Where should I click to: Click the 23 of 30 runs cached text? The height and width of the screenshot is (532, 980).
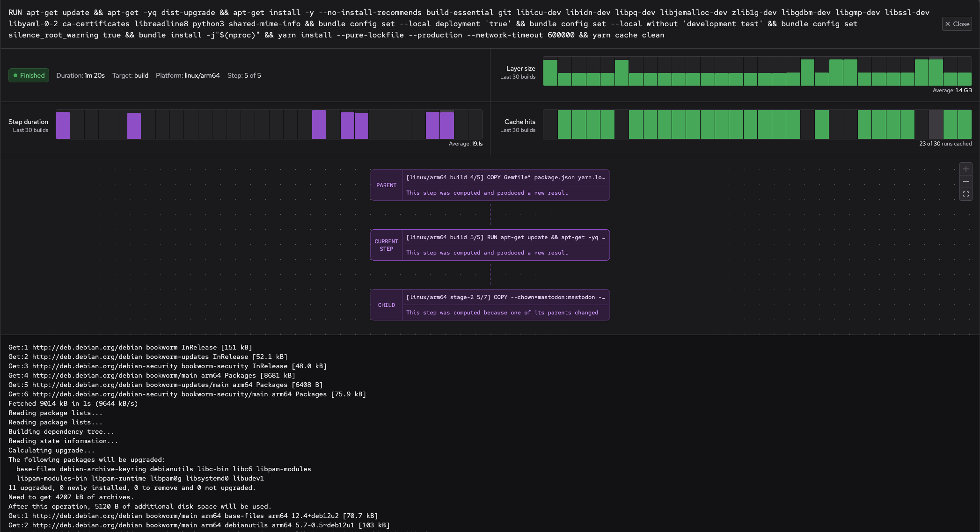(944, 144)
